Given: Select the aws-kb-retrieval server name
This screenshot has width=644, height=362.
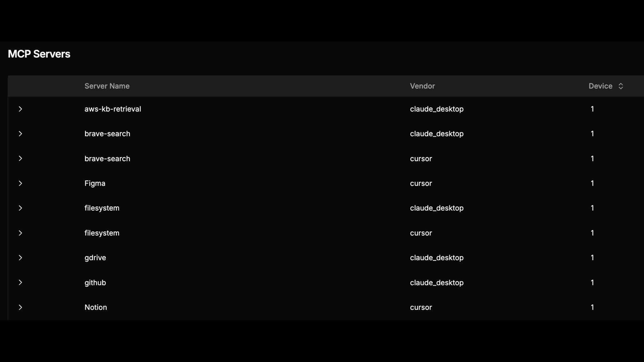Looking at the screenshot, I should tap(113, 109).
